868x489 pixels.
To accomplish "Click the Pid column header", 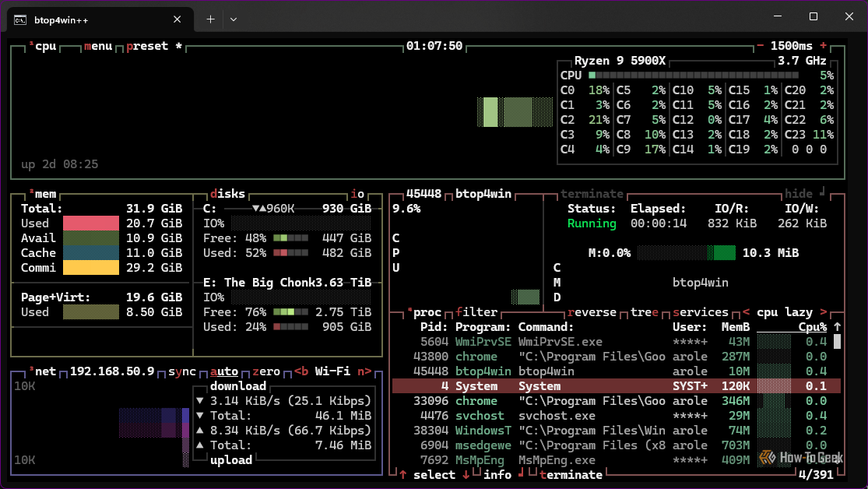I will [434, 327].
